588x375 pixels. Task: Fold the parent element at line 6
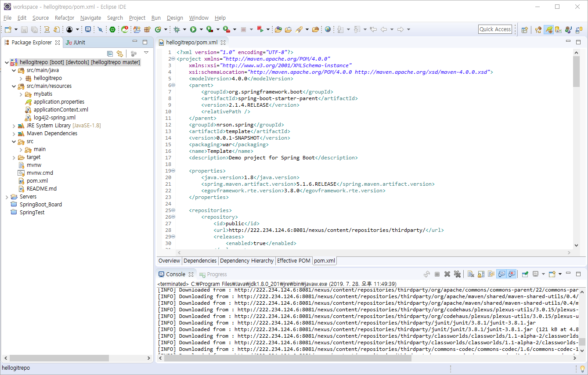pyautogui.click(x=173, y=85)
